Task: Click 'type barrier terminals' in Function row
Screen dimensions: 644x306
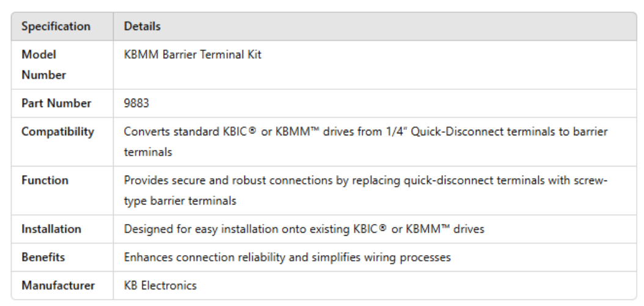Action: click(x=180, y=201)
